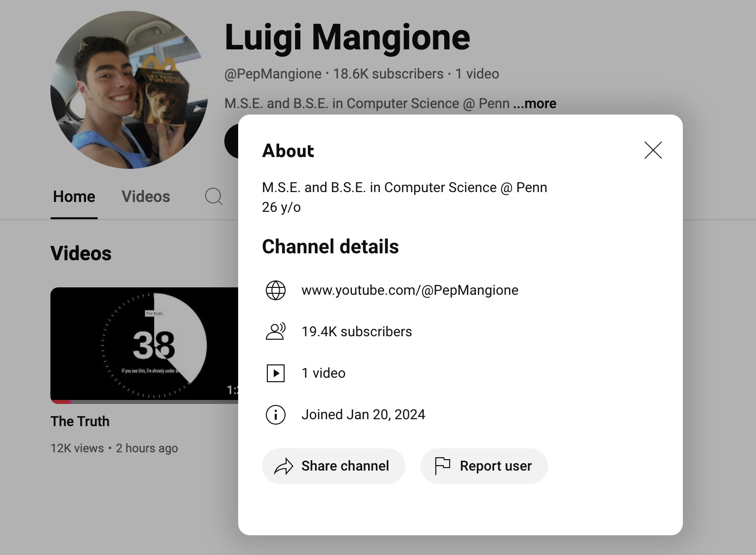
Task: Click the globe icon beside the channel URL
Action: (276, 290)
